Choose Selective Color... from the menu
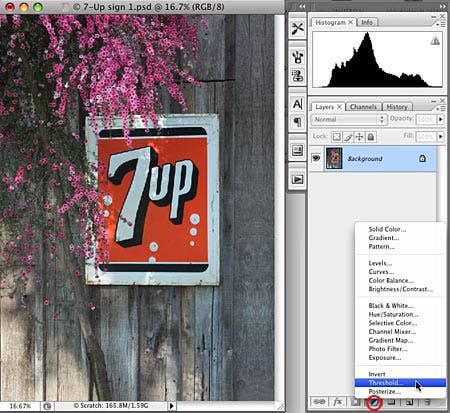The height and width of the screenshot is (413, 450). pos(400,323)
